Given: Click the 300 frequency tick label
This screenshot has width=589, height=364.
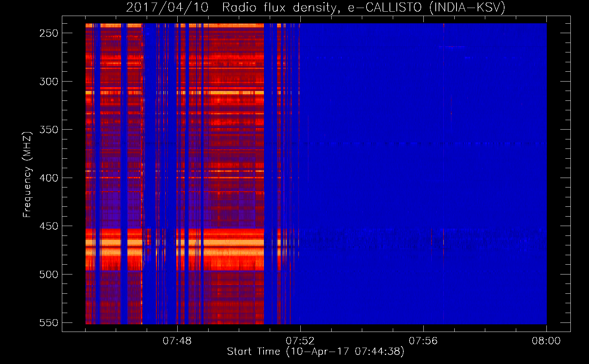Looking at the screenshot, I should tap(49, 82).
